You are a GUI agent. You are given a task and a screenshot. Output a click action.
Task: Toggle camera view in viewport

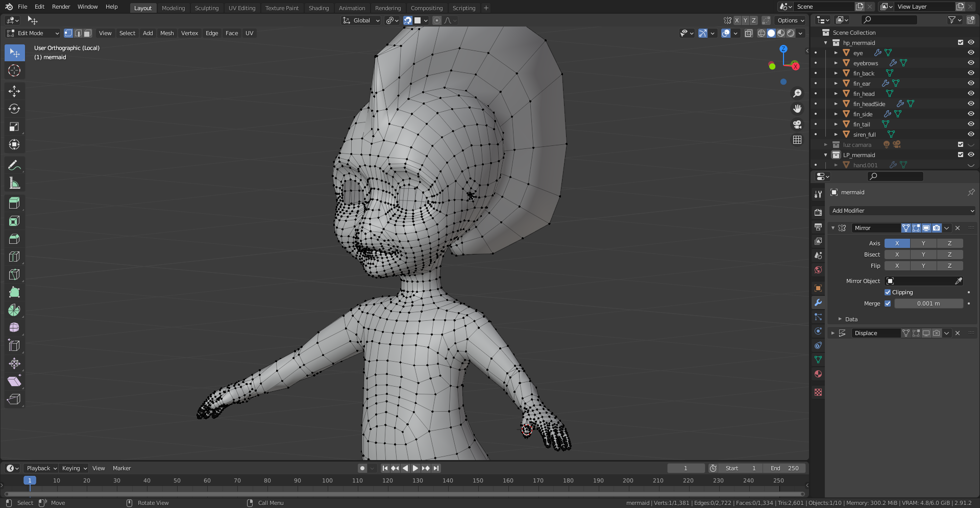tap(797, 124)
